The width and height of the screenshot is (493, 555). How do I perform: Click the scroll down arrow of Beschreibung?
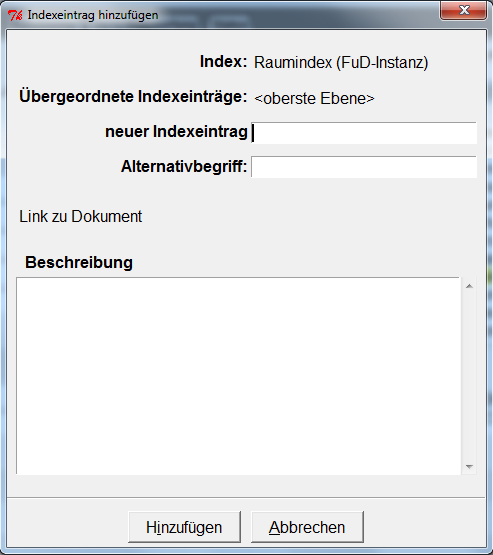(469, 467)
